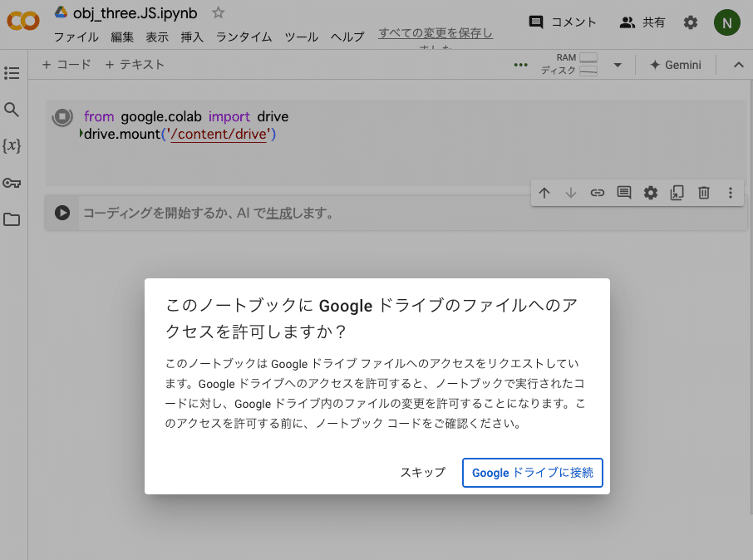Move the cell down with the down arrow

click(570, 193)
